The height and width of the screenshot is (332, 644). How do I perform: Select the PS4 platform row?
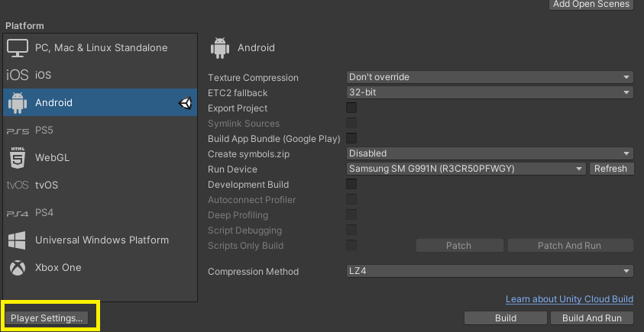100,213
